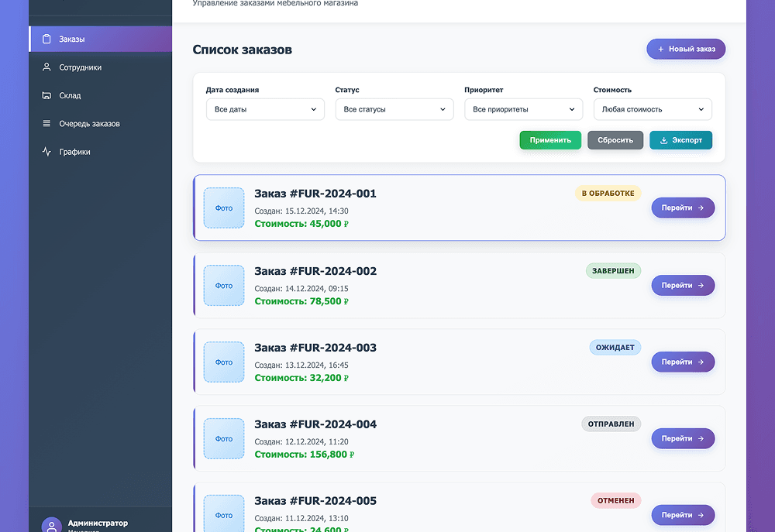Click the person icon beside Сотрудники

46,67
